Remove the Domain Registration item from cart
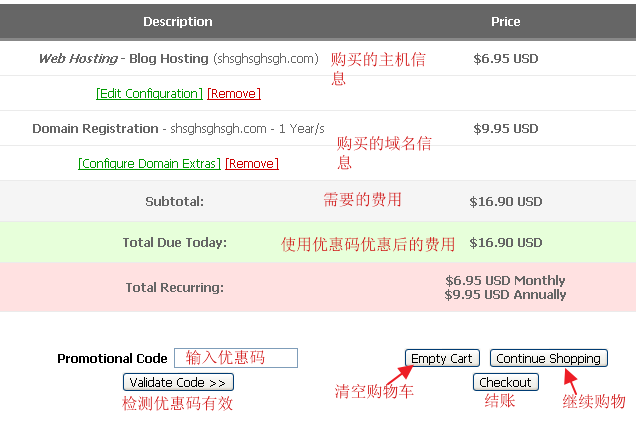The image size is (636, 430). (x=251, y=164)
